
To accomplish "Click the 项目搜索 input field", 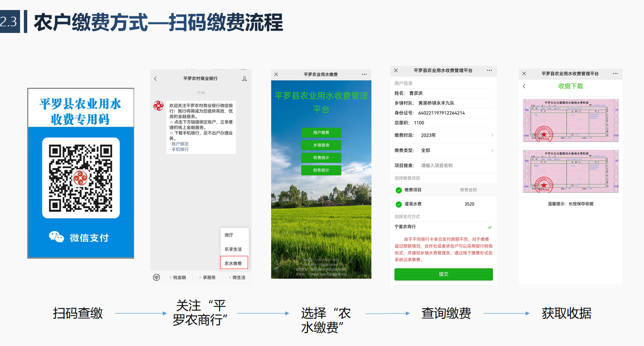I will coord(454,166).
